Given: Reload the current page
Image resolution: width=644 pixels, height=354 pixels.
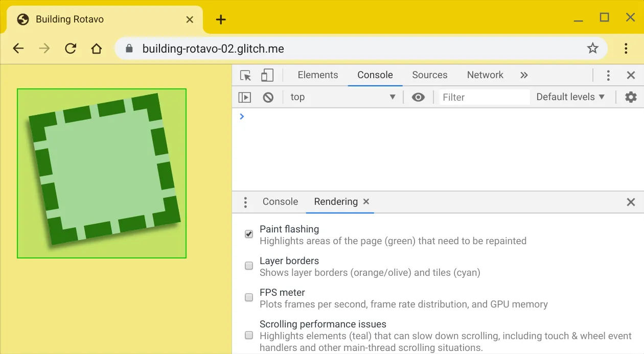Looking at the screenshot, I should click(71, 48).
